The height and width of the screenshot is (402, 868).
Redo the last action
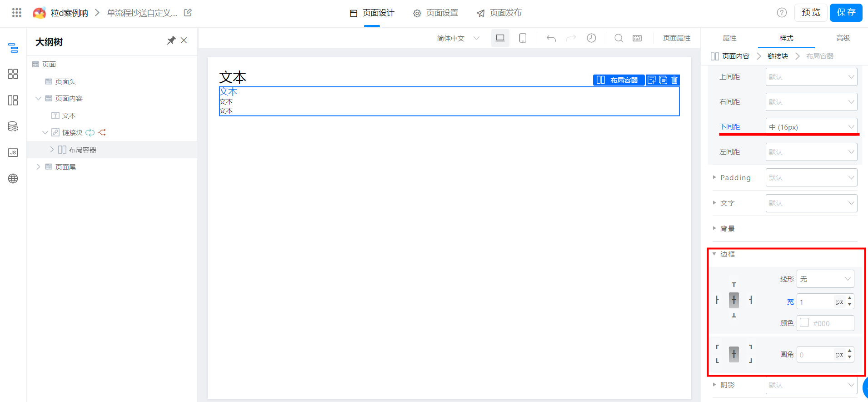click(571, 38)
